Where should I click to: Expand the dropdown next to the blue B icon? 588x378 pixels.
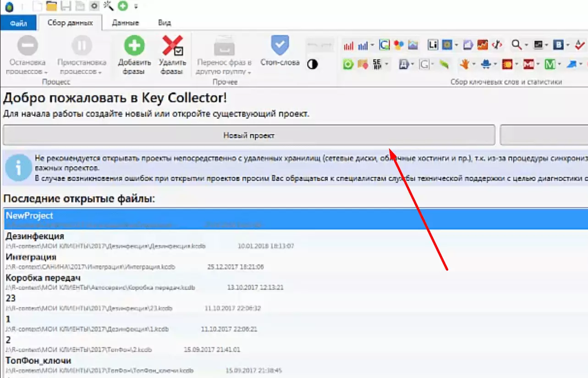point(567,45)
